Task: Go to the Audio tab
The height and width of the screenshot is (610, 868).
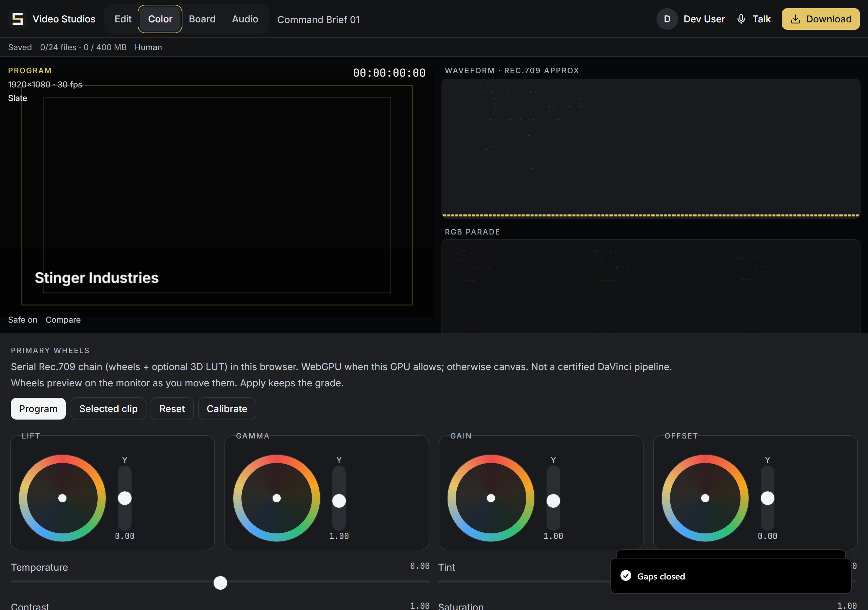Action: click(245, 19)
